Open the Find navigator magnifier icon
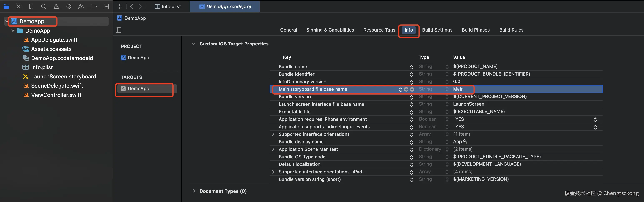The image size is (644, 202). point(44,6)
